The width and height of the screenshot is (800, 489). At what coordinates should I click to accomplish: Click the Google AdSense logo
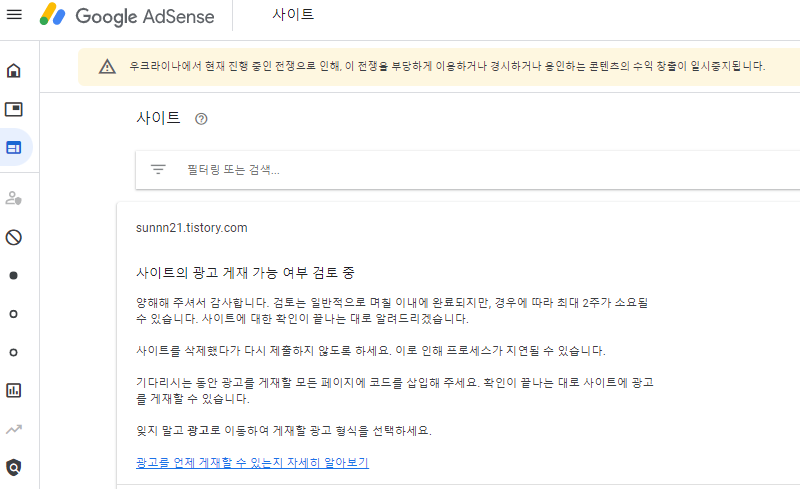(x=127, y=15)
